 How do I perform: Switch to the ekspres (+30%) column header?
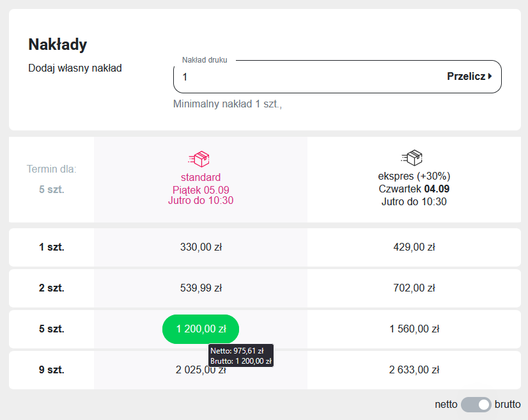pos(414,176)
